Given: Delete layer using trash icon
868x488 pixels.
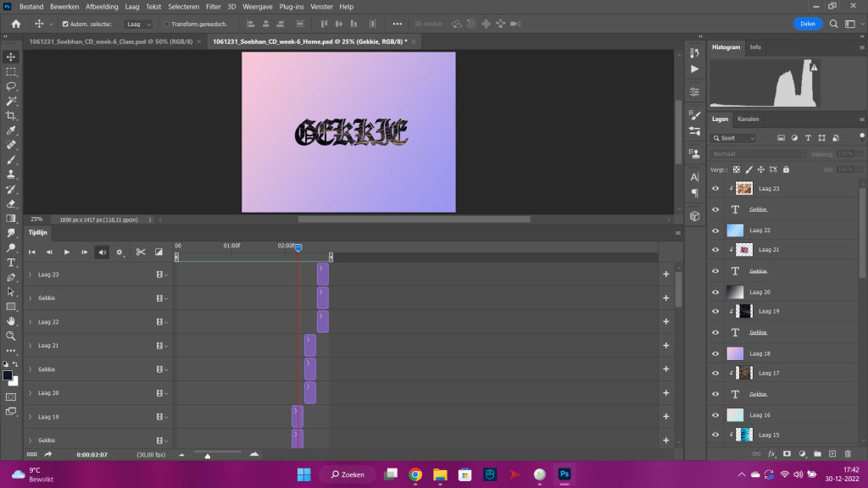Looking at the screenshot, I should (847, 454).
